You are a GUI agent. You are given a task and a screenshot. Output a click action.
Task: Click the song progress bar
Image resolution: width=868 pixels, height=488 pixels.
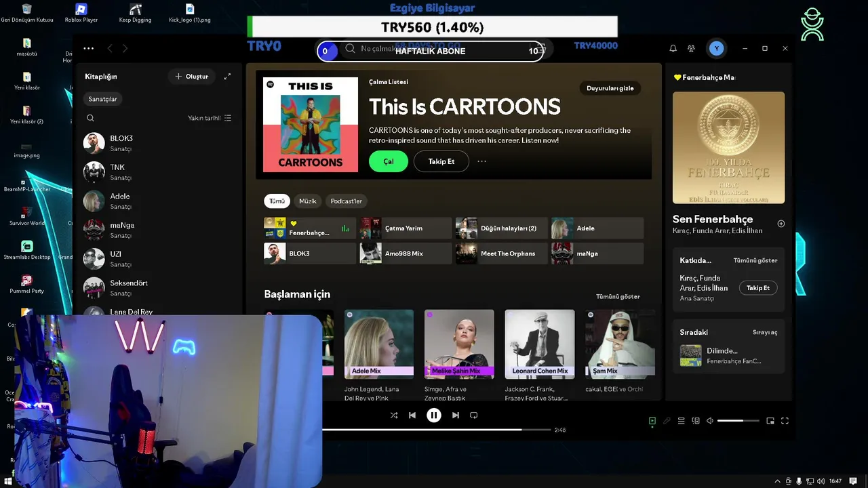437,430
